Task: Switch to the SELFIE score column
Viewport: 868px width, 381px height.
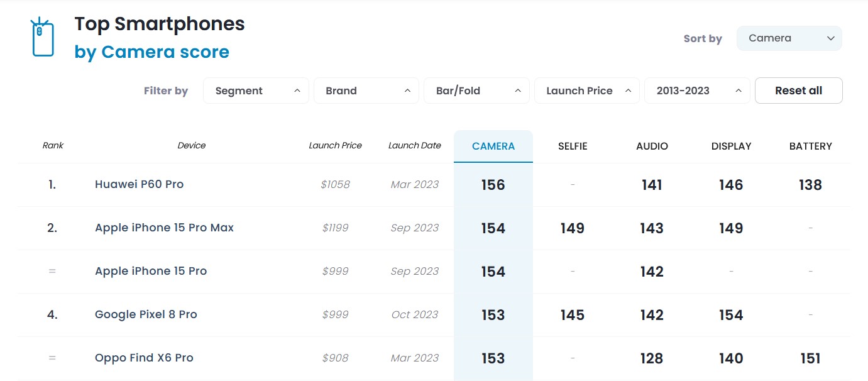Action: point(573,146)
